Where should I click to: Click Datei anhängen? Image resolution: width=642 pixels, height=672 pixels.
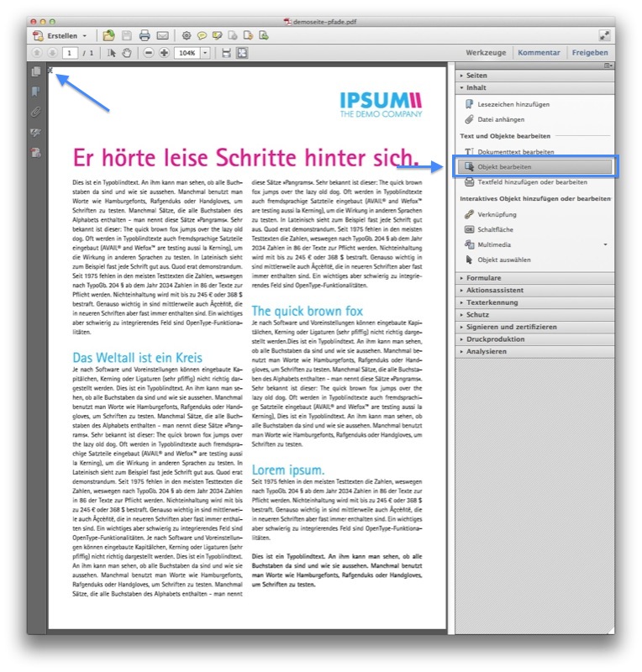501,119
